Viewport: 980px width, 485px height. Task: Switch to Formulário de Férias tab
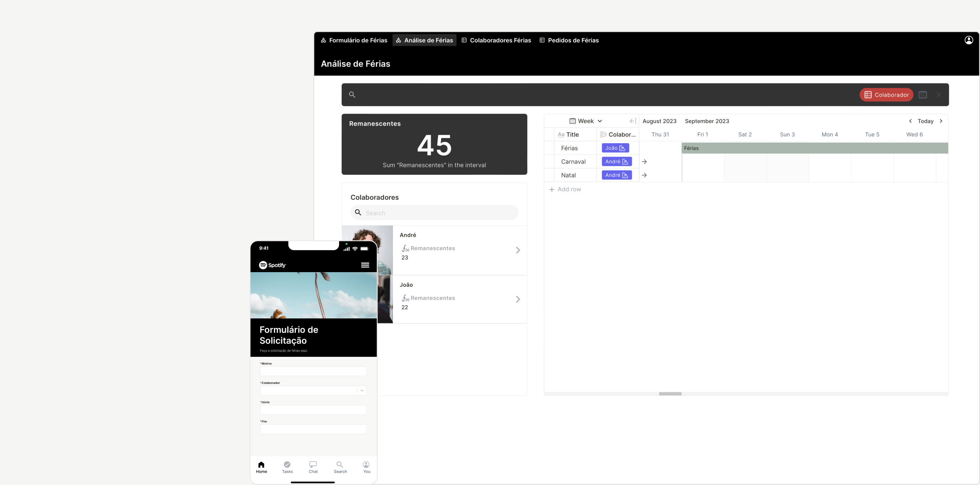point(354,40)
